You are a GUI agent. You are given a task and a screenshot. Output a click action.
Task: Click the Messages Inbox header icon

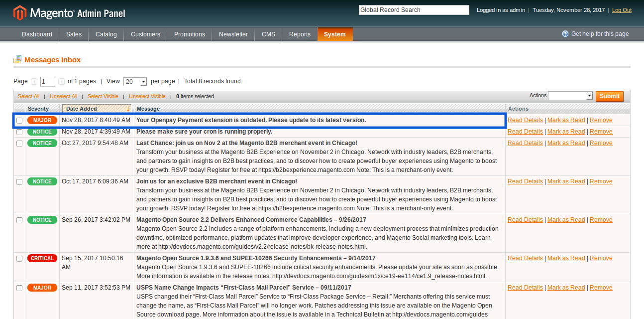tap(17, 60)
